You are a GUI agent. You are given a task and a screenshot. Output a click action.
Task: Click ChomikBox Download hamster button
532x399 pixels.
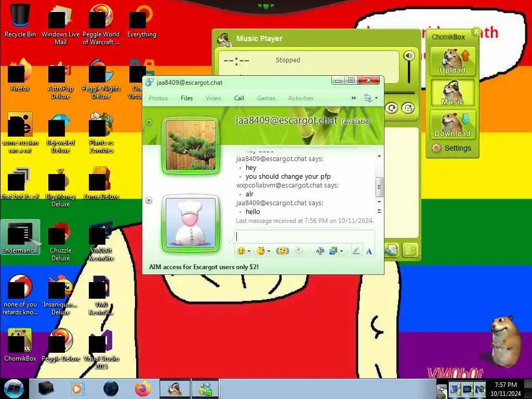tap(453, 124)
